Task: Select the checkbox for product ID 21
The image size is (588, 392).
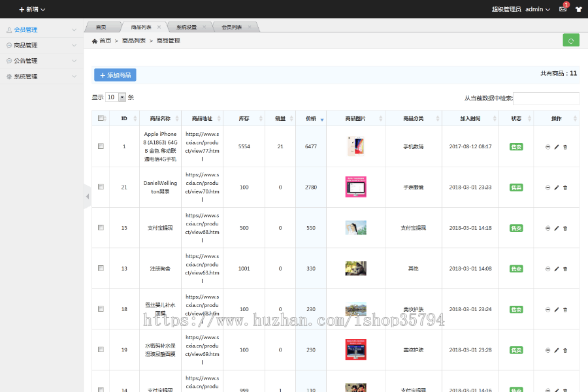Action: [101, 187]
